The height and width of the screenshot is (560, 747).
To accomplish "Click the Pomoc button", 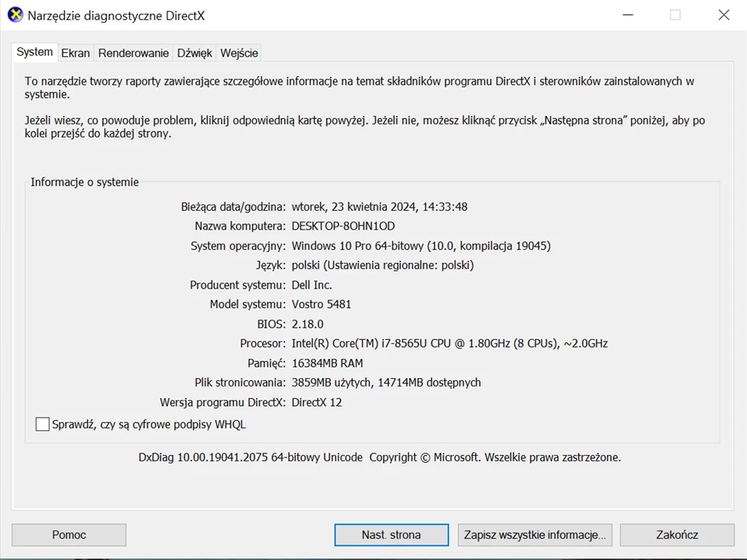I will tap(69, 535).
